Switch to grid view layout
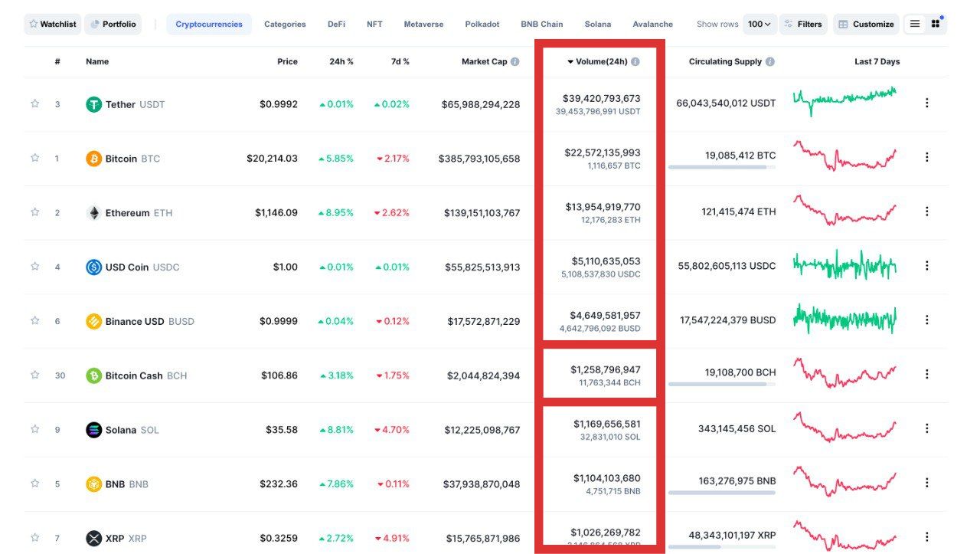This screenshot has height=554, width=980. coord(936,24)
